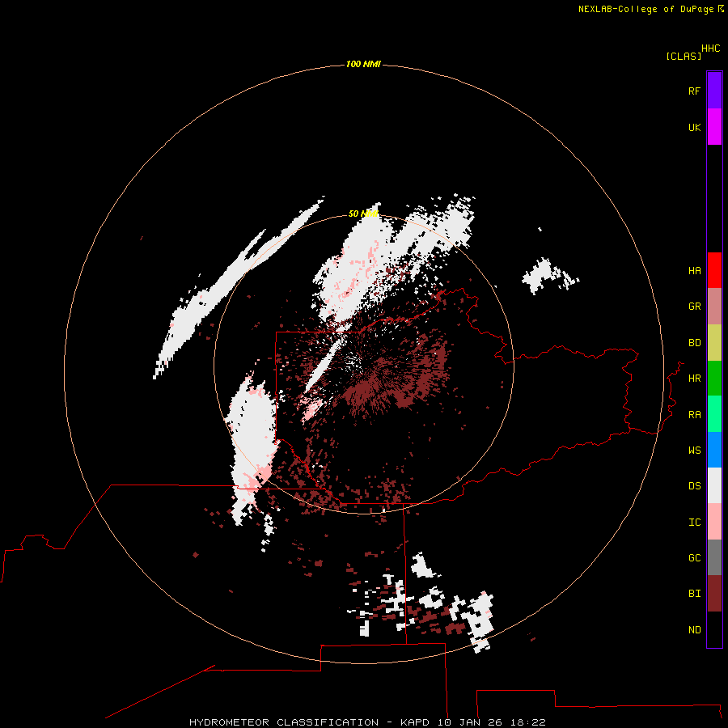Click the RA legend label

694,415
